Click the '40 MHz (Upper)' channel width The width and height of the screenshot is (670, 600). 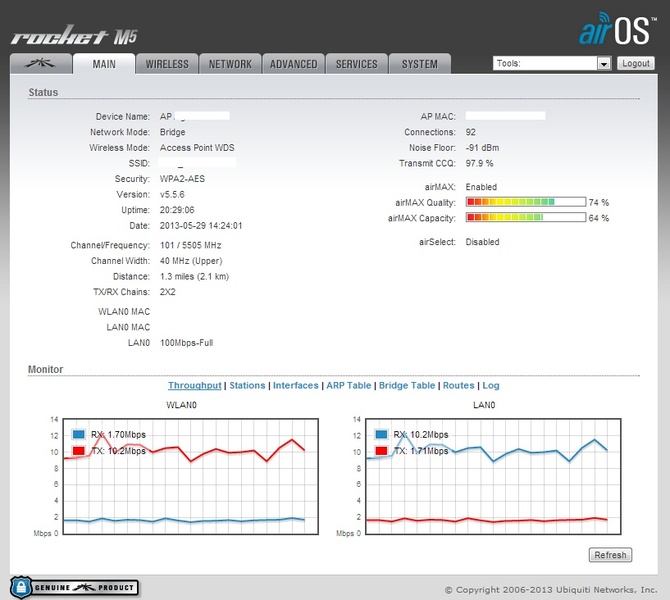point(191,261)
